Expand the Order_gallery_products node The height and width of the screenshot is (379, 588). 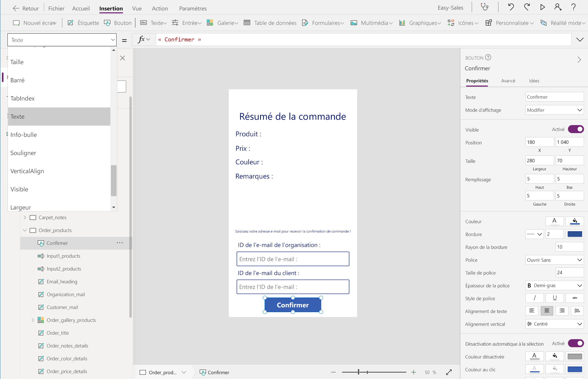point(33,320)
